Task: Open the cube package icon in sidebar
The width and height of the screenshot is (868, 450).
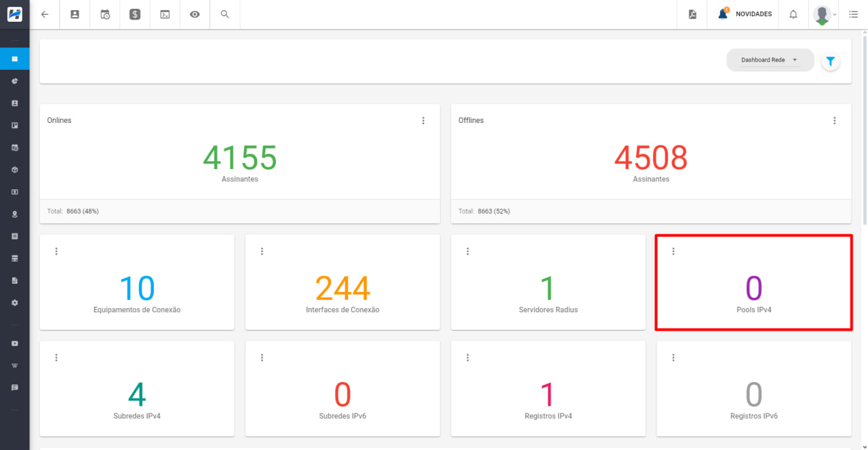Action: pyautogui.click(x=15, y=170)
